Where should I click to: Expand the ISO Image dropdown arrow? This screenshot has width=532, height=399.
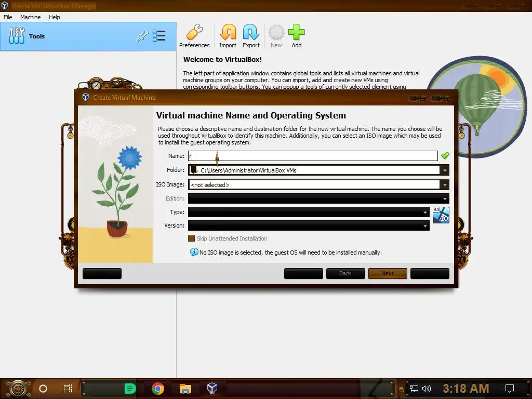tap(445, 184)
